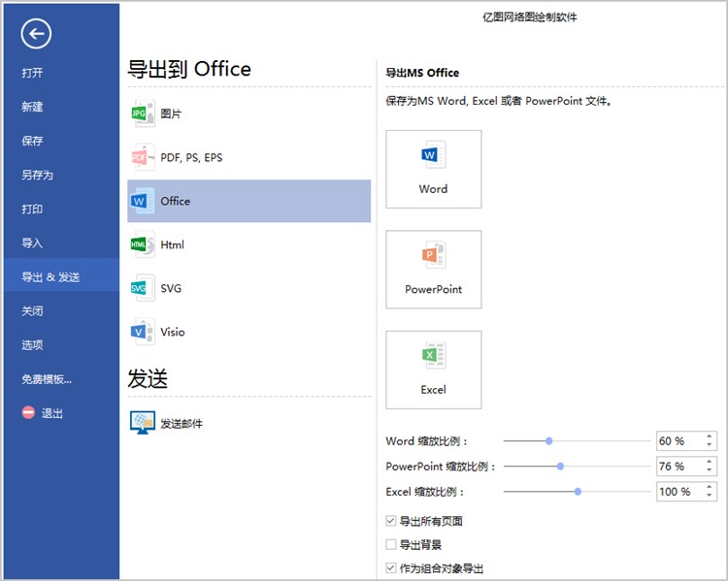The image size is (728, 581).
Task: Select the SVG export icon
Action: pyautogui.click(x=143, y=288)
